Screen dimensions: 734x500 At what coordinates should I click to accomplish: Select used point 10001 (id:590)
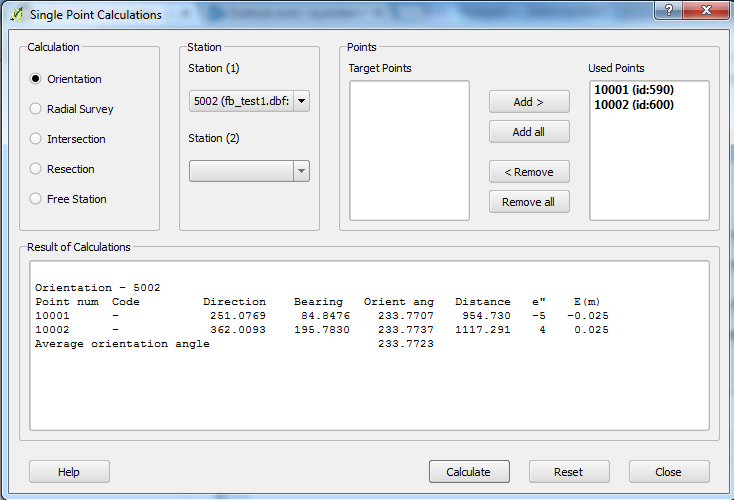634,90
